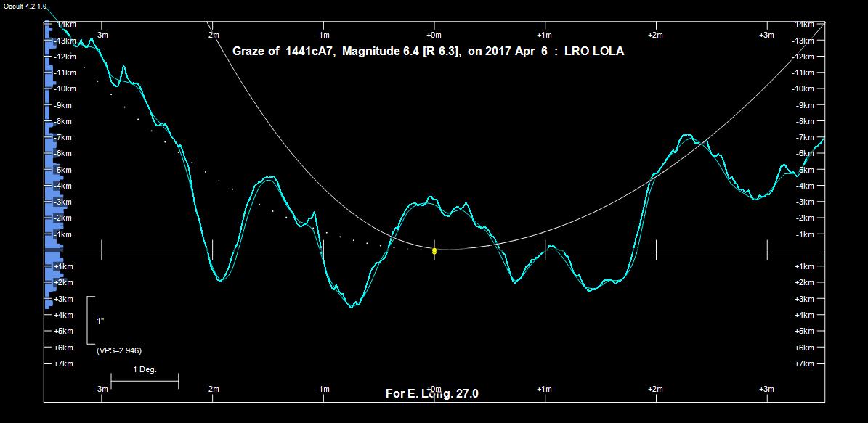Click the Occult 4.2.1.0 version label
This screenshot has width=868, height=423.
click(25, 7)
